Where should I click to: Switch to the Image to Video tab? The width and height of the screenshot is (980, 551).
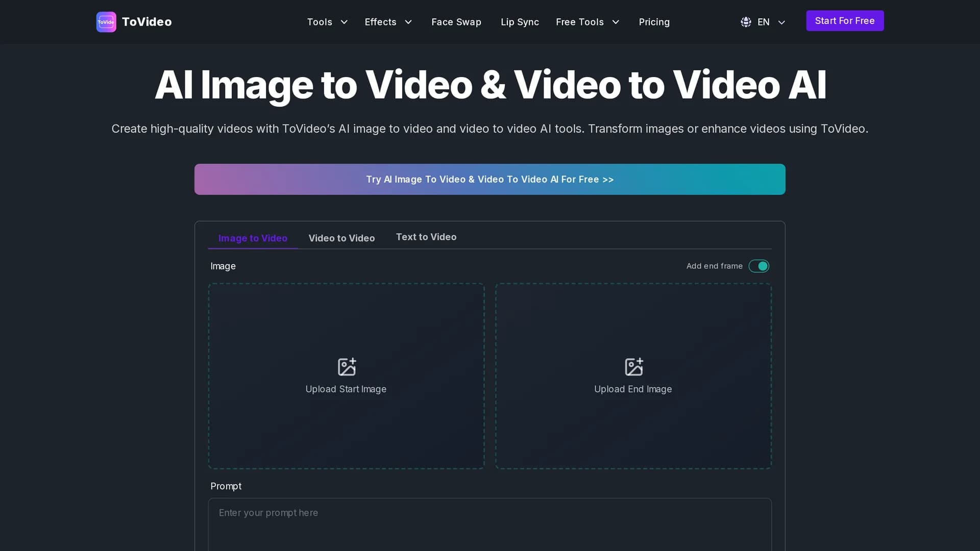pos(253,238)
